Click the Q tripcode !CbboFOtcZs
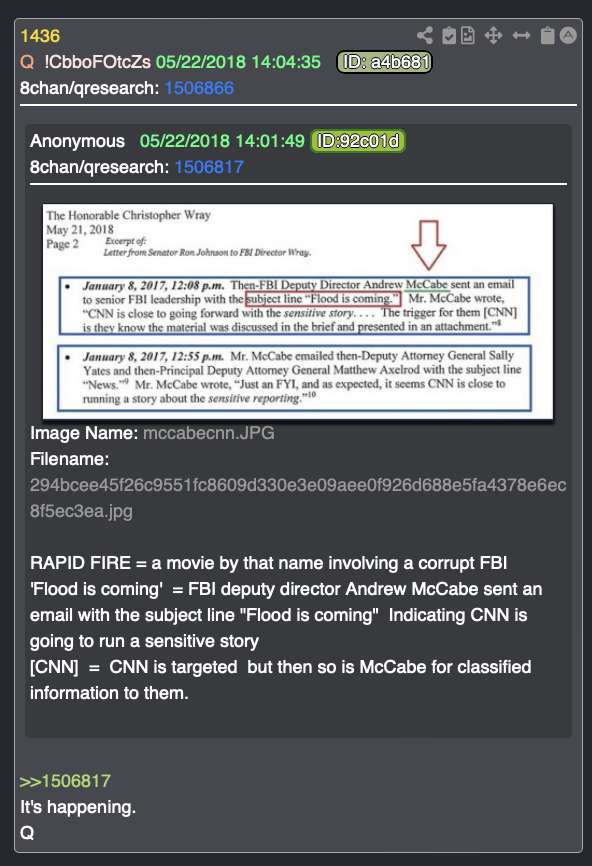Viewport: 592px width, 866px height. tap(97, 62)
